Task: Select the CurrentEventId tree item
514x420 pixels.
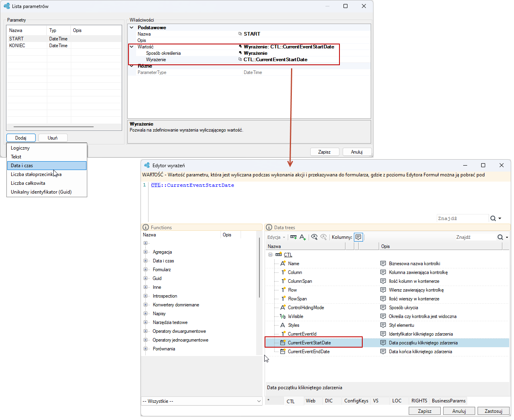Action: [302, 334]
